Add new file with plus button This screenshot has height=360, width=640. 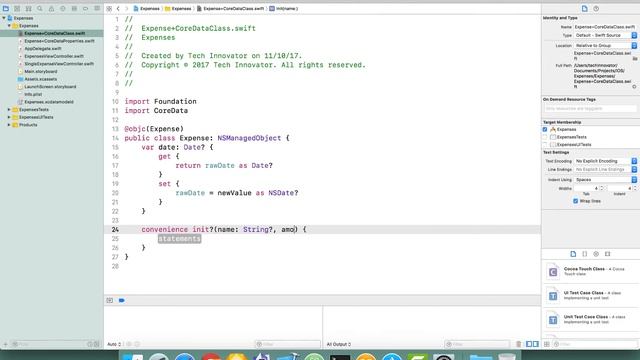pyautogui.click(x=5, y=344)
